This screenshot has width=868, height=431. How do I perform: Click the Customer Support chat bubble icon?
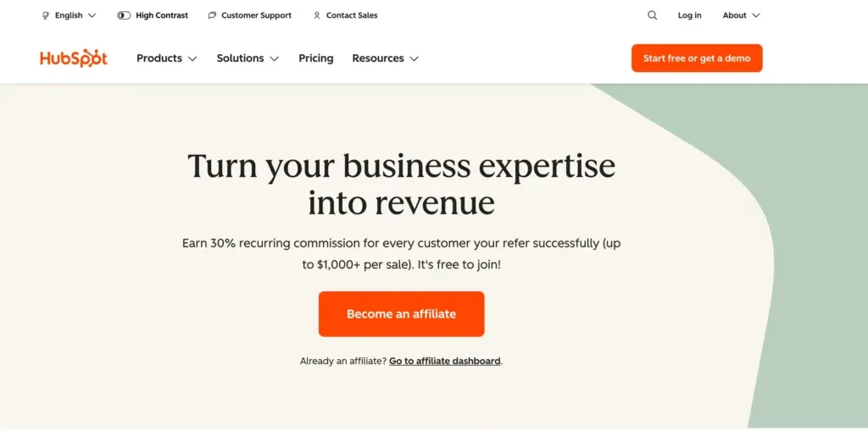(212, 15)
